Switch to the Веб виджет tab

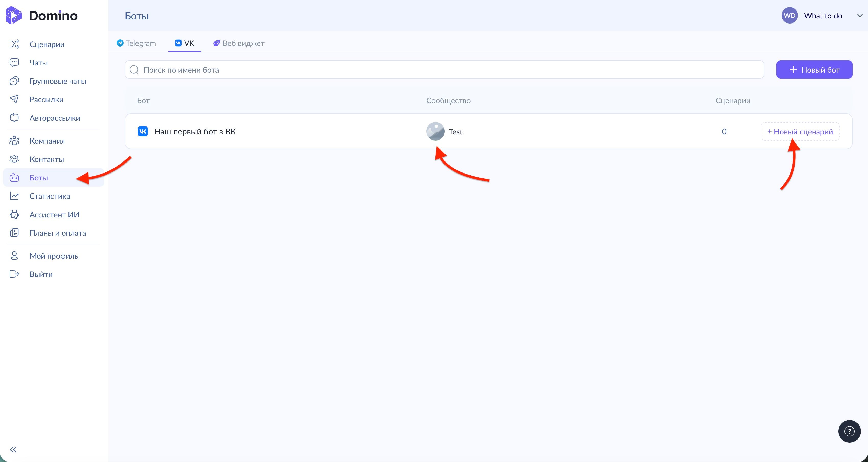coord(239,43)
